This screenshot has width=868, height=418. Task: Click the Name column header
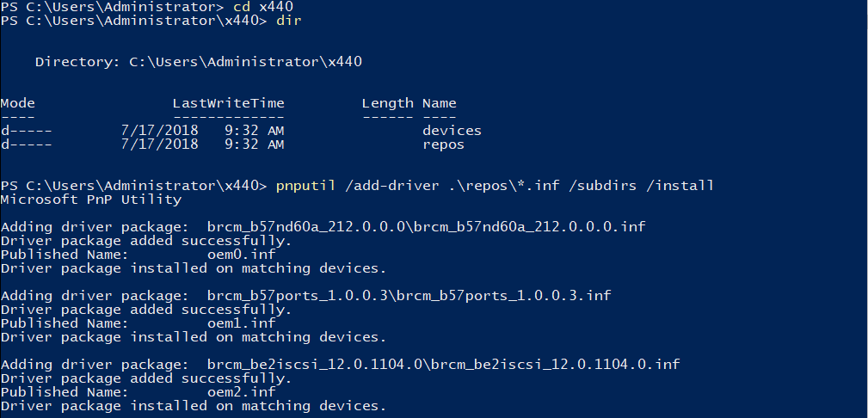439,103
